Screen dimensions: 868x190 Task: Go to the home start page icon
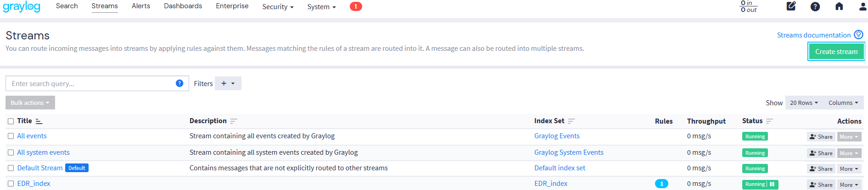click(x=839, y=6)
